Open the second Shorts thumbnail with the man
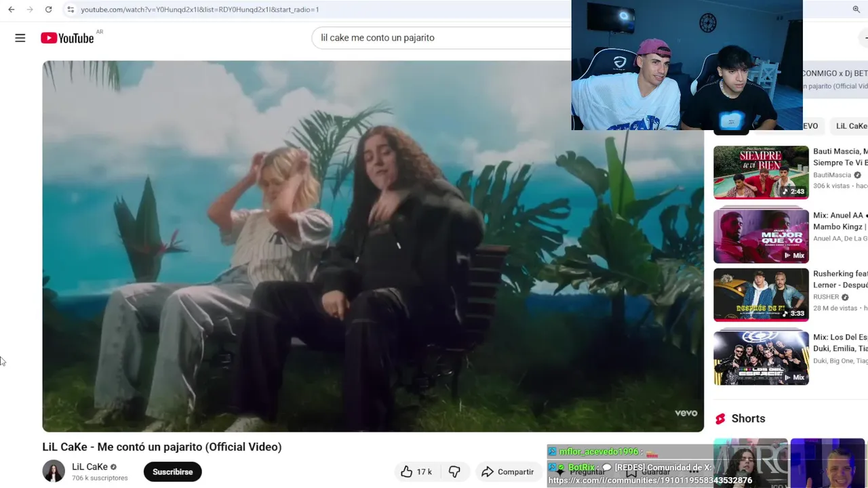 (x=829, y=464)
